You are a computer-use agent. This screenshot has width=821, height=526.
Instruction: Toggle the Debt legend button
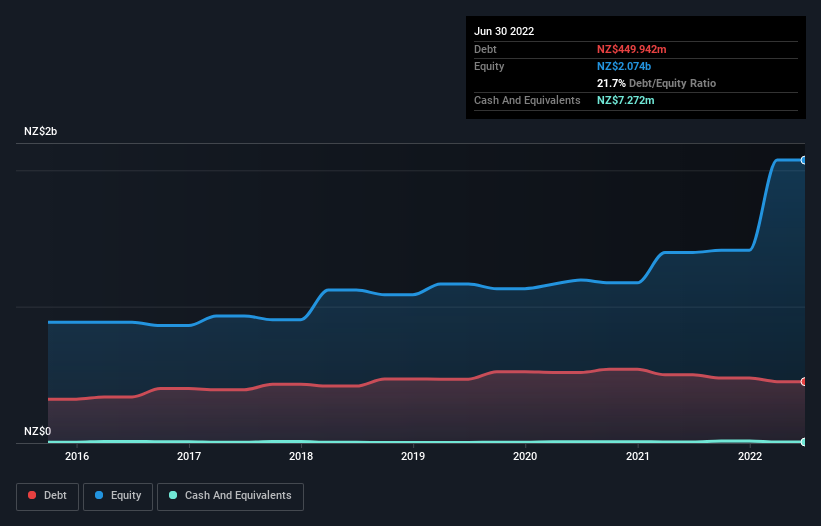pyautogui.click(x=47, y=496)
